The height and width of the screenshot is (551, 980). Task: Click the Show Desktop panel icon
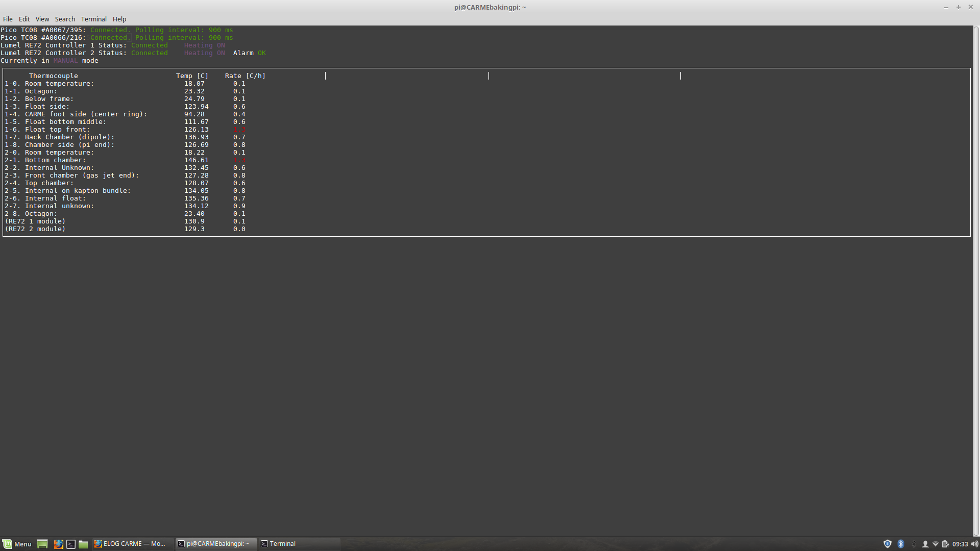(x=42, y=544)
